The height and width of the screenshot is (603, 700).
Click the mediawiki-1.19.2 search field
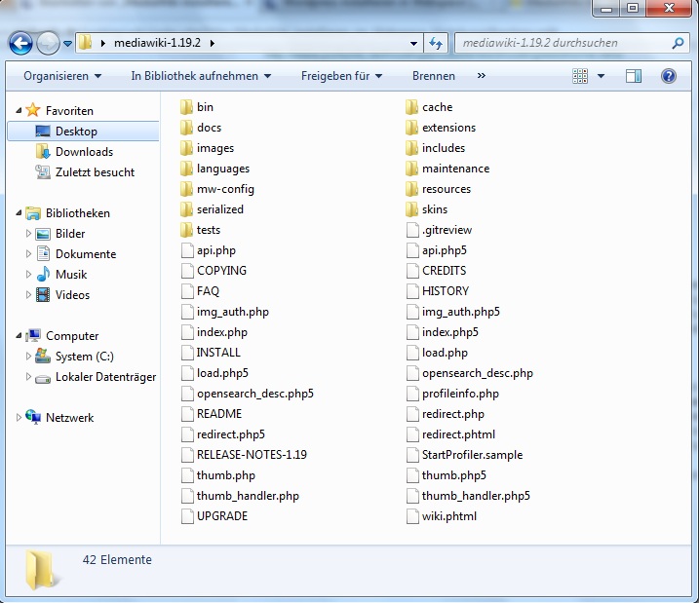561,43
